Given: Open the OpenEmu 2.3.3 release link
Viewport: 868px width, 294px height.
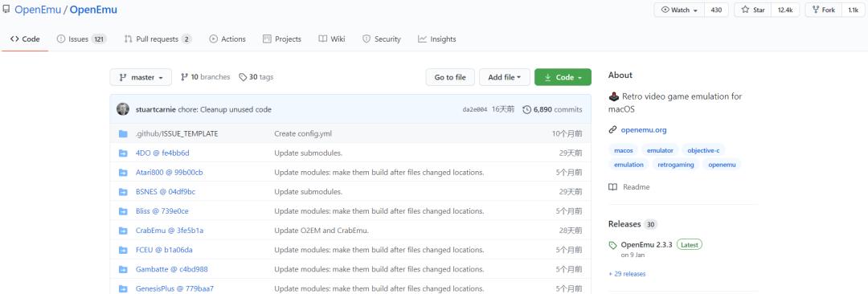Looking at the screenshot, I should click(646, 244).
